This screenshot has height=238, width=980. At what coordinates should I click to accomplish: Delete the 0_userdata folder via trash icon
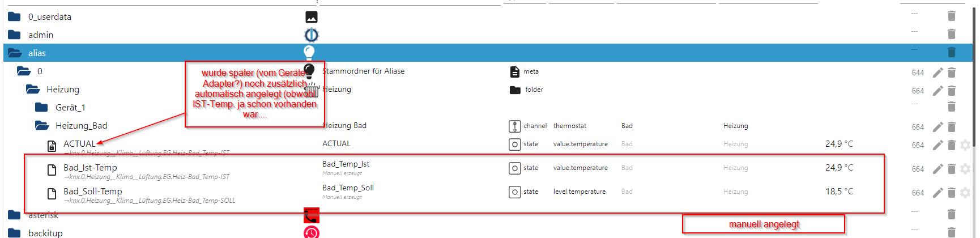tap(952, 16)
